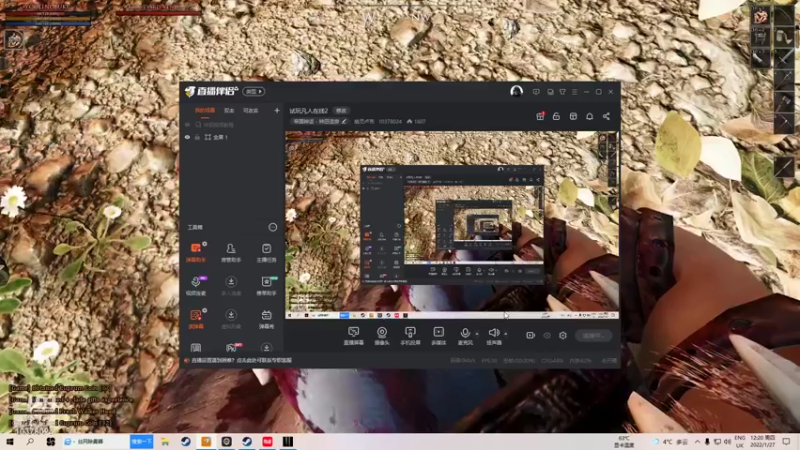Image resolution: width=800 pixels, height=450 pixels.
Task: Edit the stream category with the pencil icon
Action: pyautogui.click(x=344, y=121)
